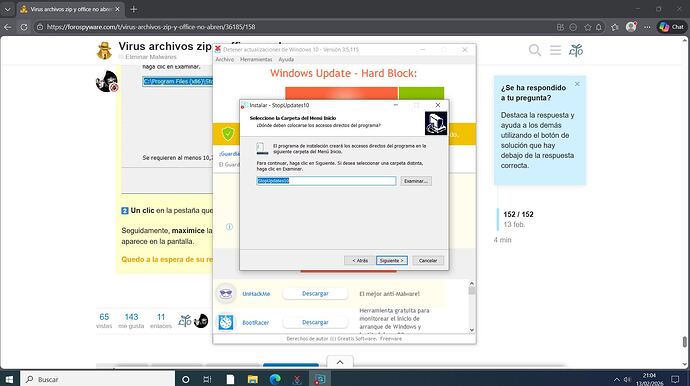The height and width of the screenshot is (386, 690).
Task: Show hidden system tray icons
Action: [x=617, y=379]
